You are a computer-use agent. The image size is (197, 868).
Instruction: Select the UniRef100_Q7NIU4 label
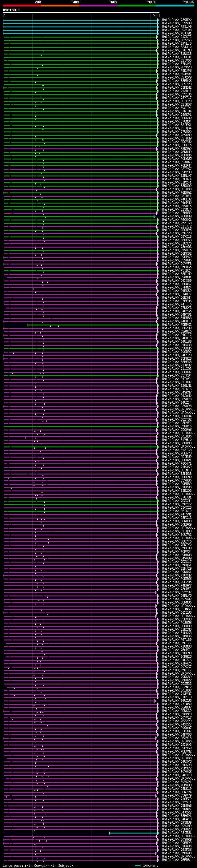click(x=176, y=111)
